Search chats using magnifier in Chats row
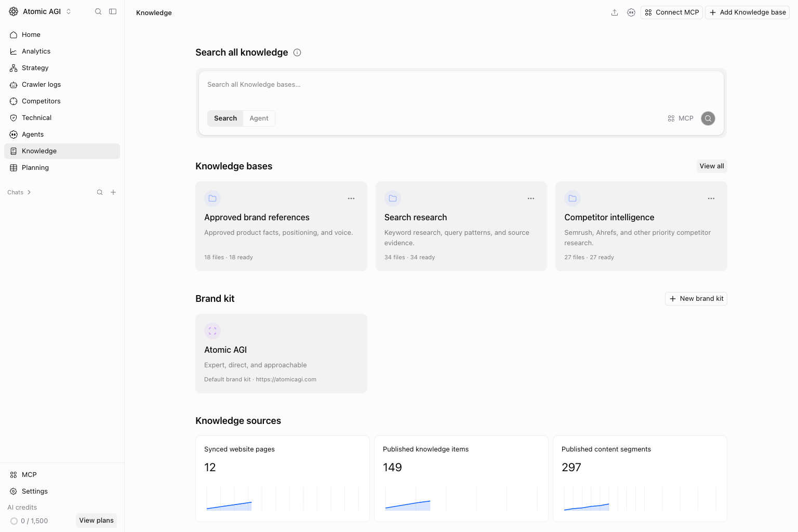 100,192
